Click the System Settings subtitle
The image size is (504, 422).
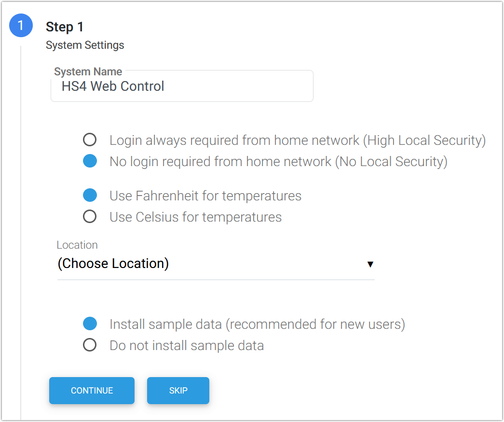[x=85, y=45]
